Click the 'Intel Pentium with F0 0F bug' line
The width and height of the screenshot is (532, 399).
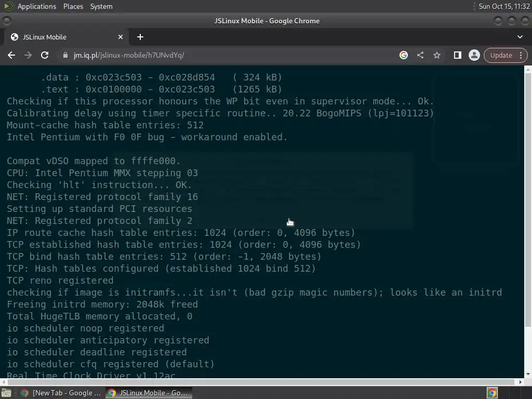pyautogui.click(x=147, y=137)
